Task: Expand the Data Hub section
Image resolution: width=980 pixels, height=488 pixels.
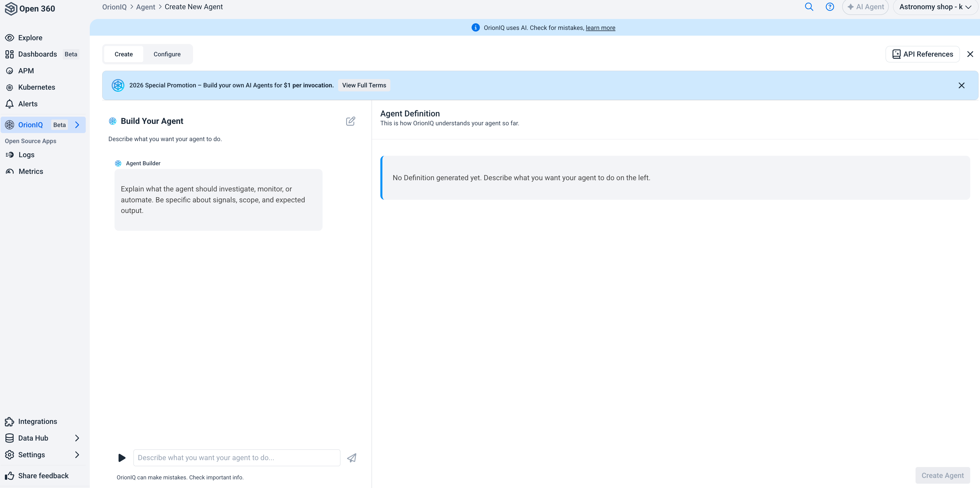Action: [x=78, y=438]
